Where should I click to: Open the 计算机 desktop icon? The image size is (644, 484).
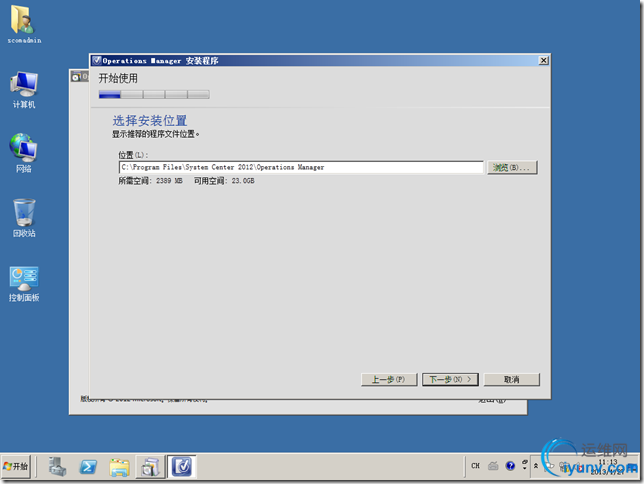[24, 90]
